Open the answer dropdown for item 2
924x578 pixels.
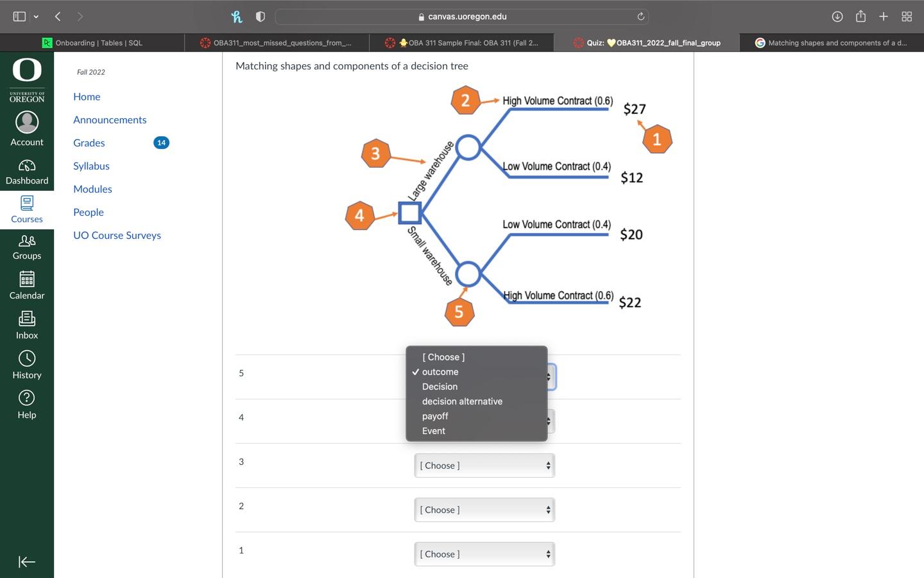coord(484,509)
